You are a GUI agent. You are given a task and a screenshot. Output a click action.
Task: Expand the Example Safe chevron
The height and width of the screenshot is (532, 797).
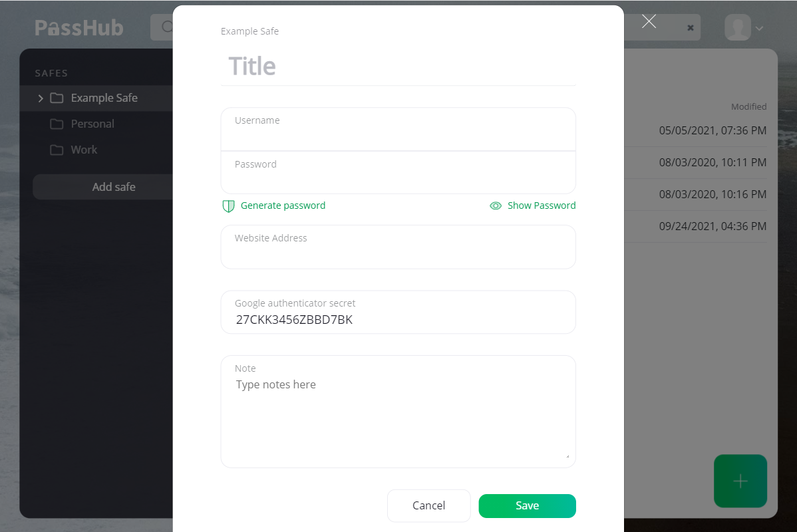(x=41, y=98)
